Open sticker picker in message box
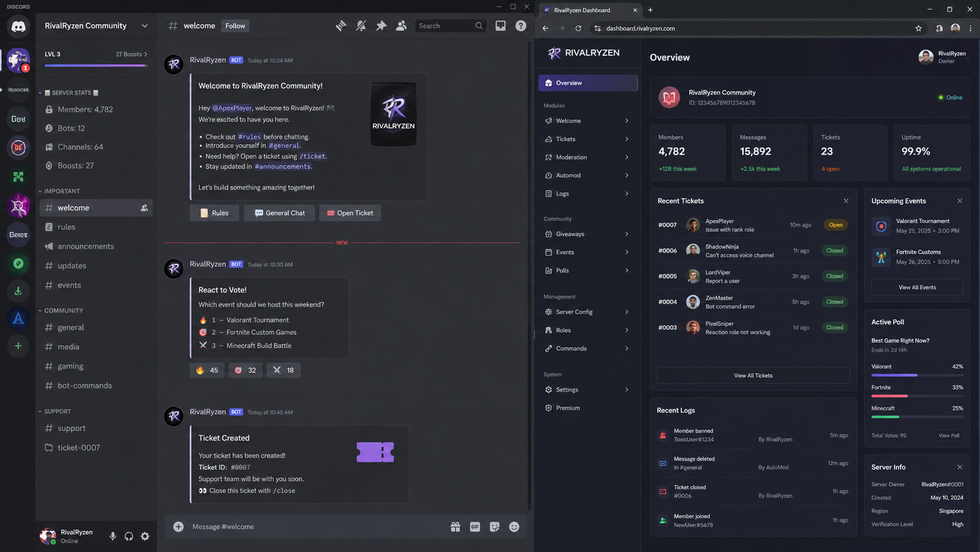The width and height of the screenshot is (980, 552). pyautogui.click(x=495, y=527)
